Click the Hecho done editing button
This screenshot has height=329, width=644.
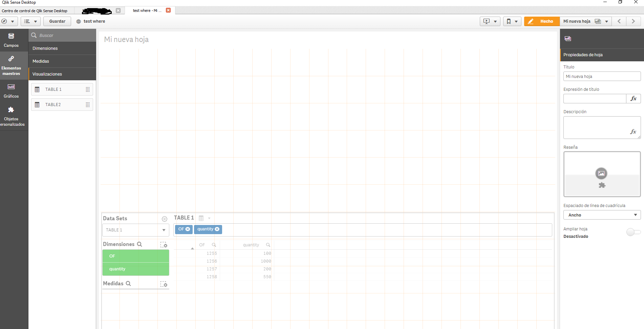click(x=542, y=21)
